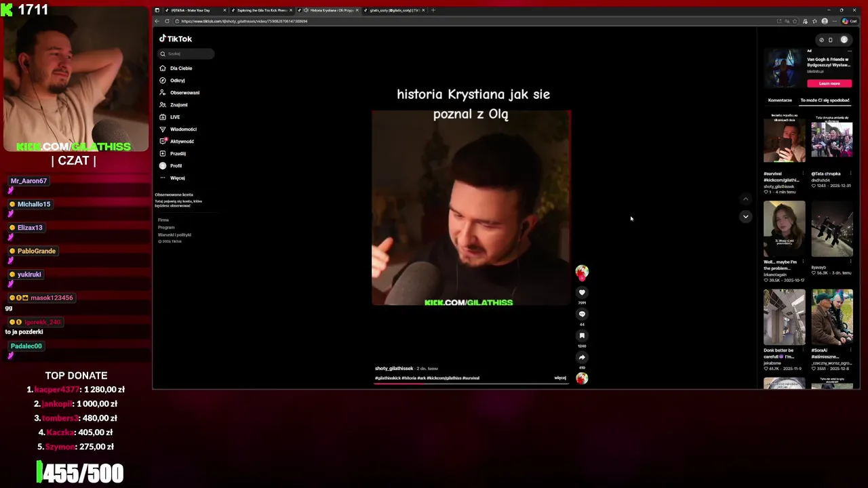Open the Van Gogh & Friends ad thumbnail
This screenshot has width=868, height=488.
pyautogui.click(x=784, y=68)
